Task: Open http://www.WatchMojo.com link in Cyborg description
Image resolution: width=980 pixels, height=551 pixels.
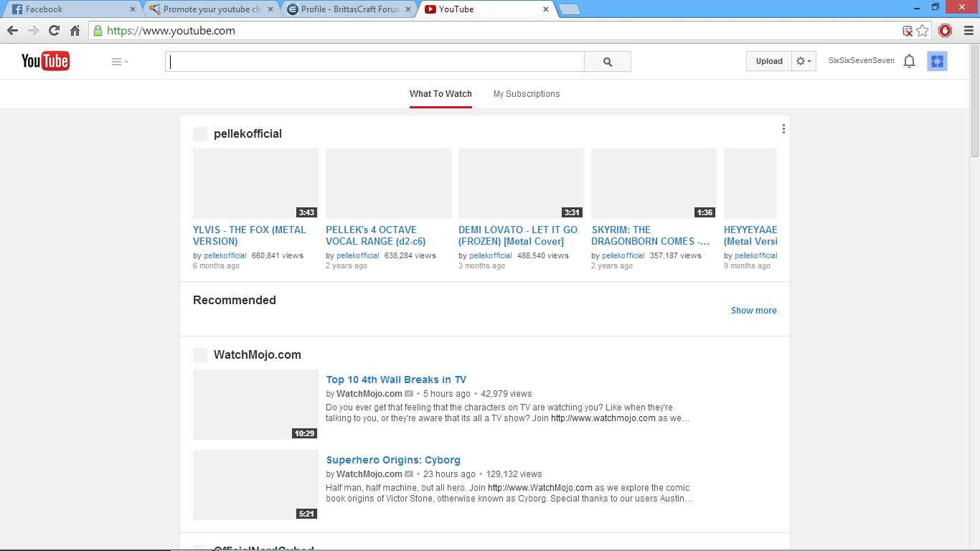Action: coord(540,488)
